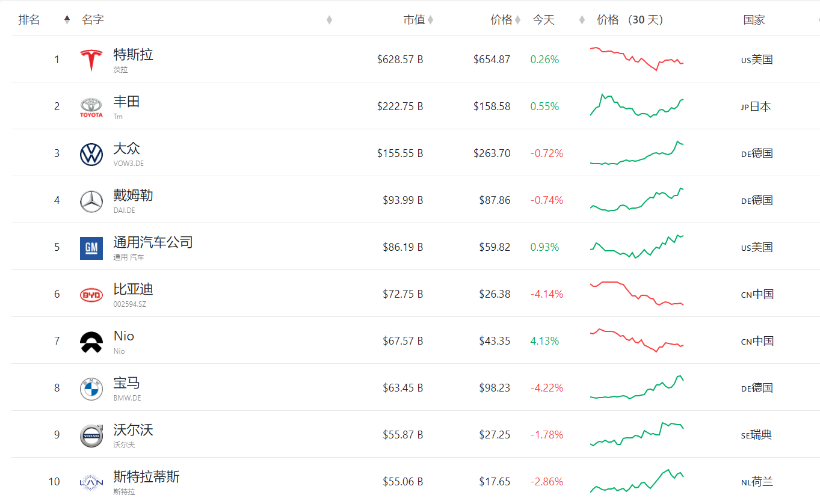Screen dimensions: 820x504
Task: Open the Mercedes star logo for 戴姆勒
Action: pyautogui.click(x=91, y=201)
